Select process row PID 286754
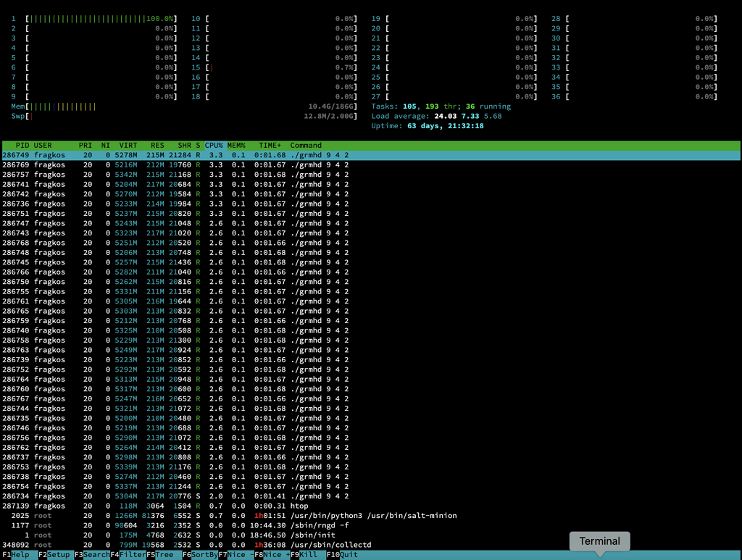This screenshot has width=742, height=560. pyautogui.click(x=371, y=487)
